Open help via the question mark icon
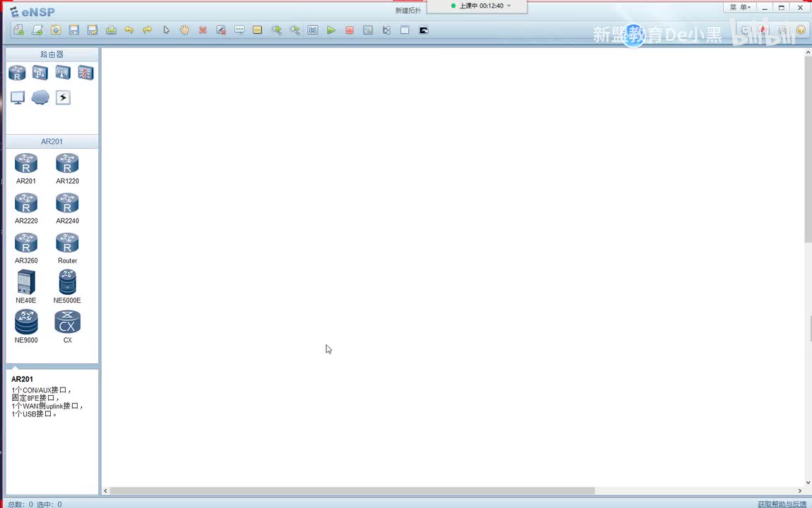812x508 pixels. click(x=801, y=30)
